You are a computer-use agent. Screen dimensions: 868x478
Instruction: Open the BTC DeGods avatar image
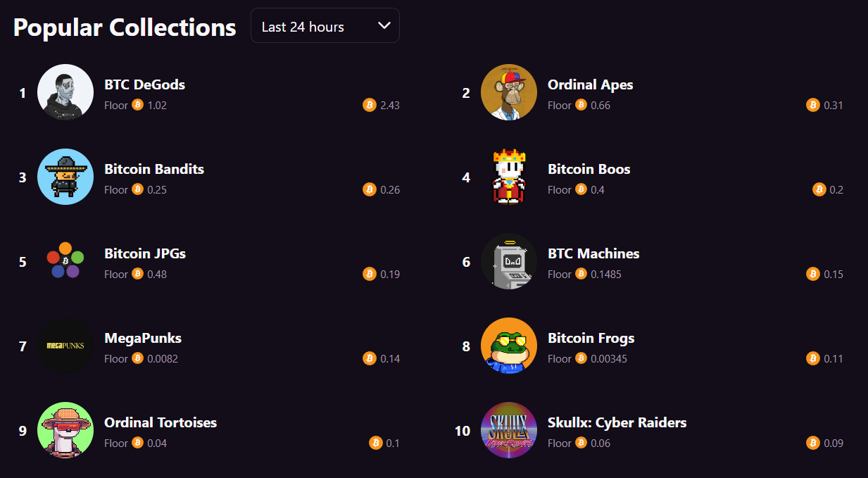(65, 92)
